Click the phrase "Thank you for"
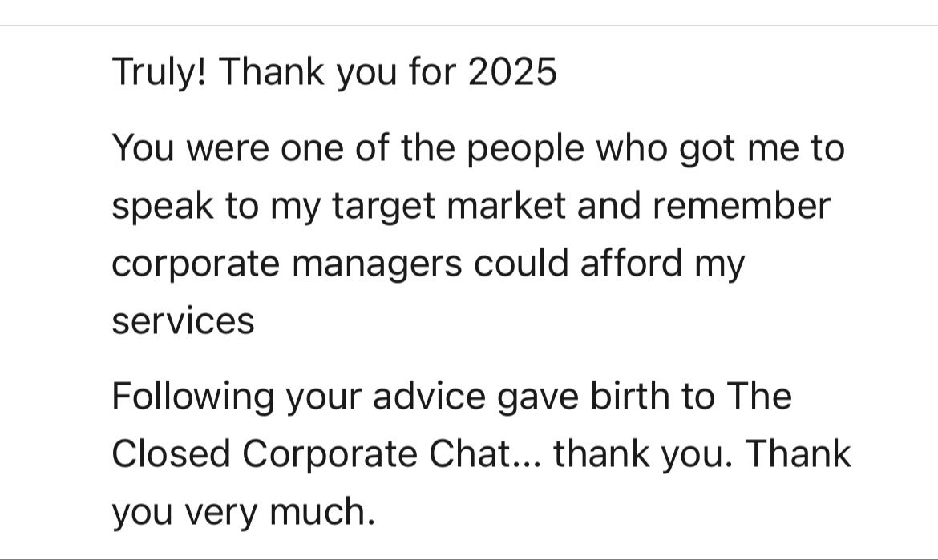Viewport: 938px width, 560px height. [x=337, y=73]
